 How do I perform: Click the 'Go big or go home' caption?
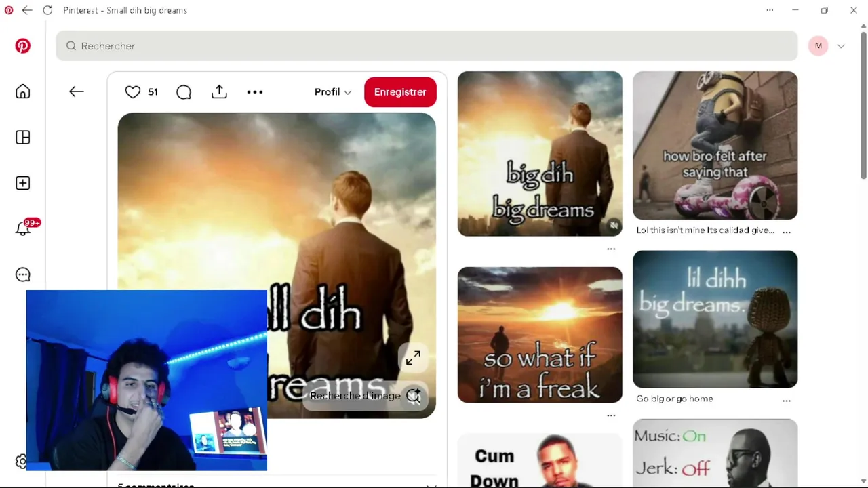coord(675,399)
